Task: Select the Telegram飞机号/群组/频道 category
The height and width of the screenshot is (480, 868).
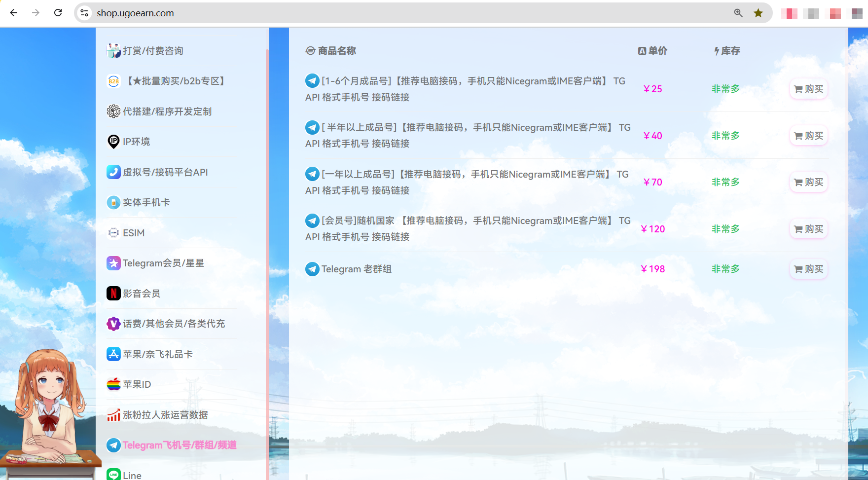Action: coord(180,445)
